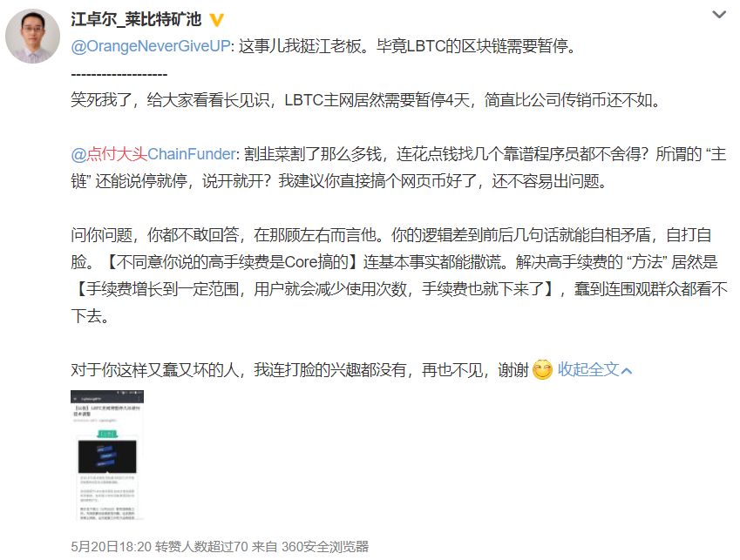This screenshot has width=740, height=560.
Task: Click the closing line 对于你这样又蠢又坏的人
Action: click(300, 370)
